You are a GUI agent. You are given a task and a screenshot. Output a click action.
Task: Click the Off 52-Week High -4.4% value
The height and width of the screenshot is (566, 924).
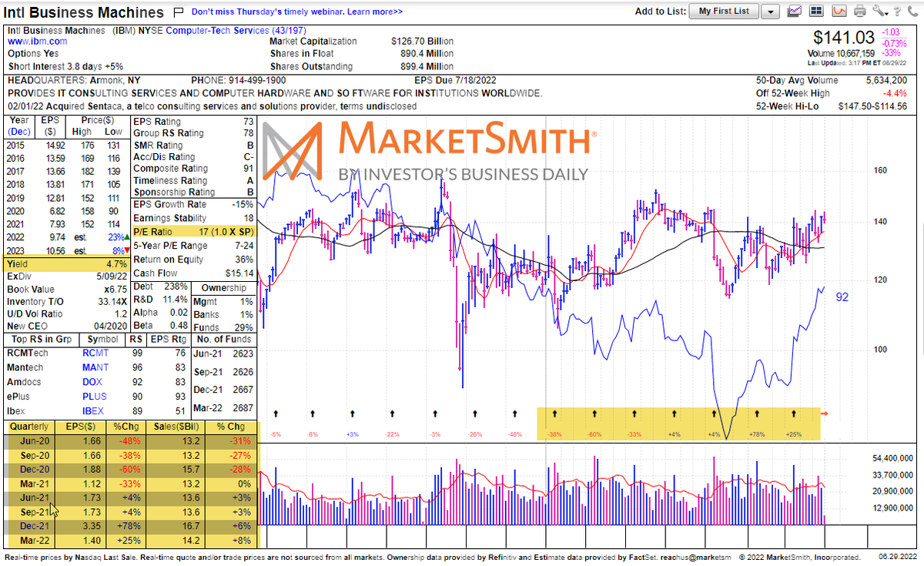click(895, 93)
